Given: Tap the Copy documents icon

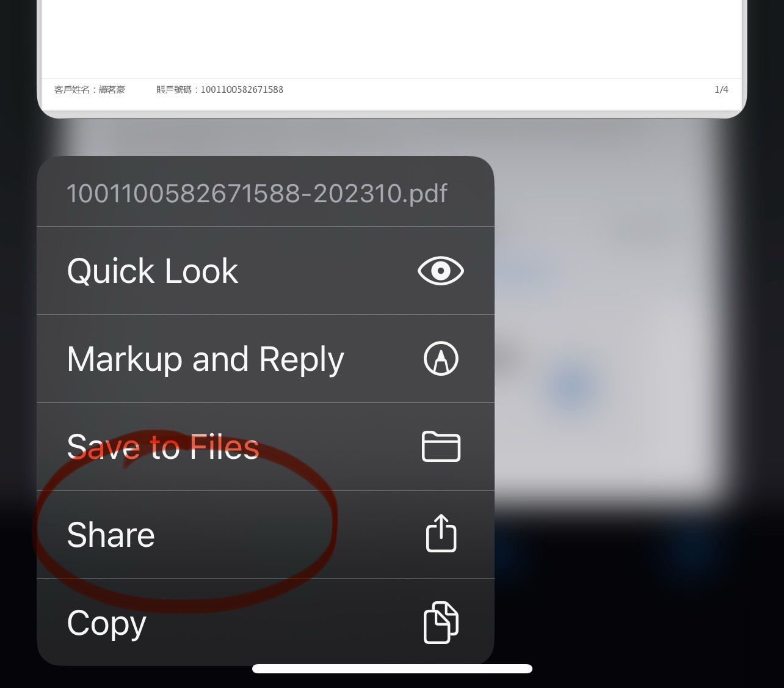Looking at the screenshot, I should tap(441, 622).
